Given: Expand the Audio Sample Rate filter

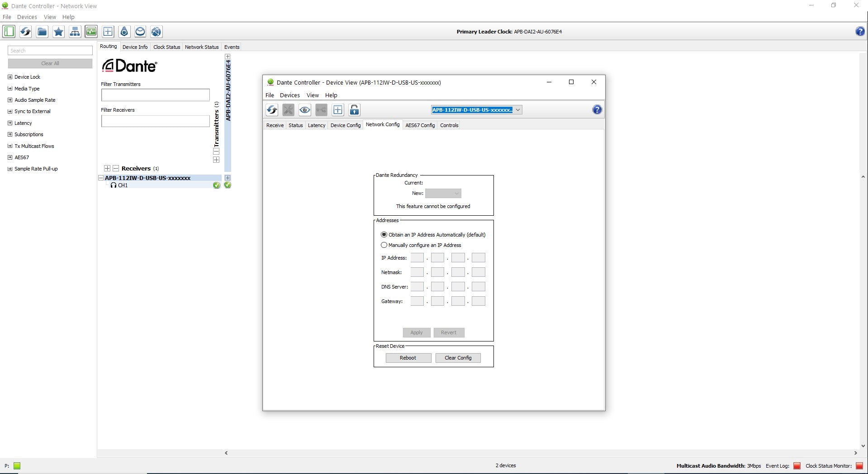Looking at the screenshot, I should [x=10, y=100].
